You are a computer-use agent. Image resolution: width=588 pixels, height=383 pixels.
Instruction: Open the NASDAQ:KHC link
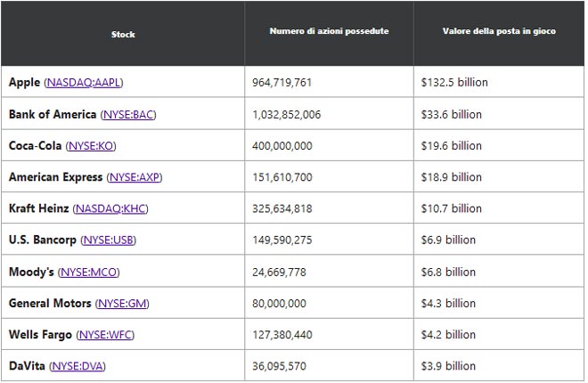110,208
